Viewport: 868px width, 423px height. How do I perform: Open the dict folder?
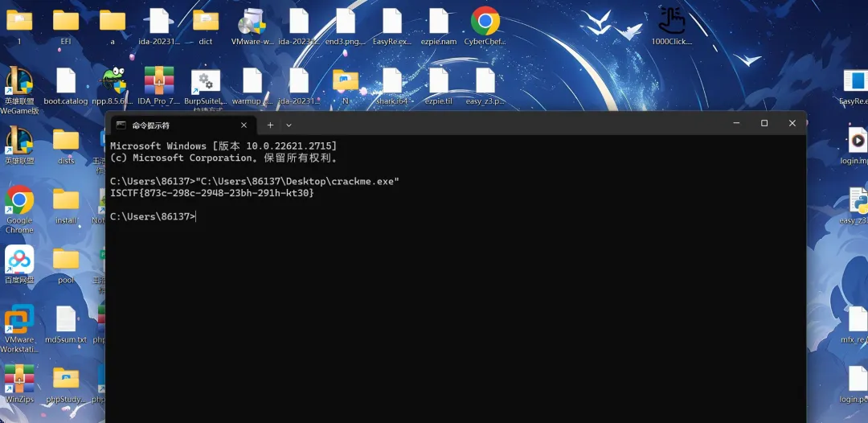coord(206,21)
